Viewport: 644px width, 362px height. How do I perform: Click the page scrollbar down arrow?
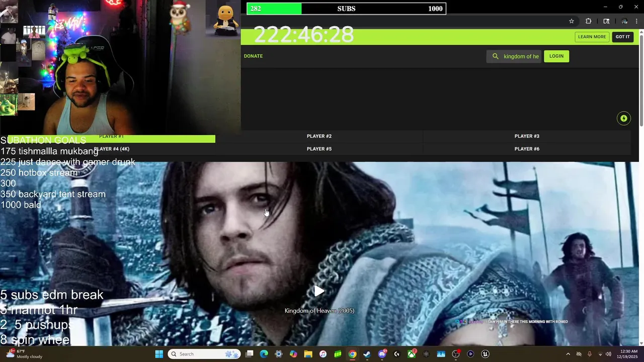tap(641, 343)
